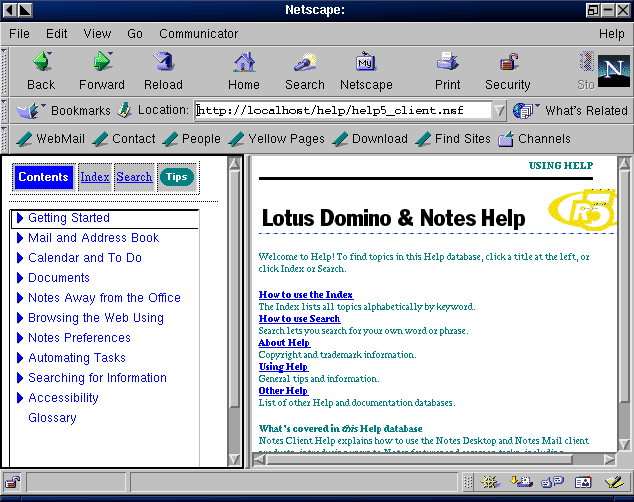This screenshot has height=502, width=634.
Task: Open Search via the flashlight icon
Action: coord(305,62)
